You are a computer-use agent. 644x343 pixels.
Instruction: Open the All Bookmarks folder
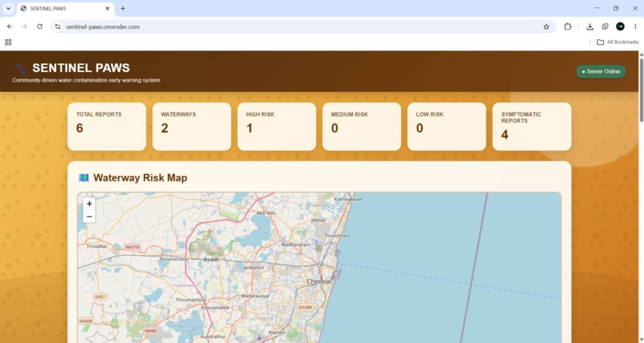pos(618,42)
